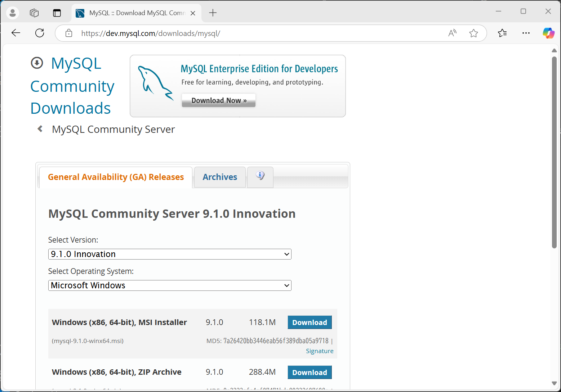Image resolution: width=561 pixels, height=392 pixels.
Task: Go back using MySQL Community Server chevron
Action: coord(40,129)
